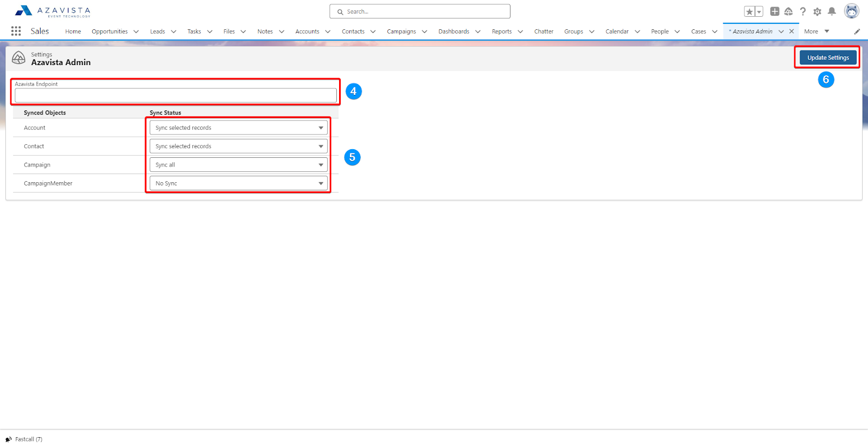Click the search magnifier icon
Viewport: 868px width, 448px height.
340,11
